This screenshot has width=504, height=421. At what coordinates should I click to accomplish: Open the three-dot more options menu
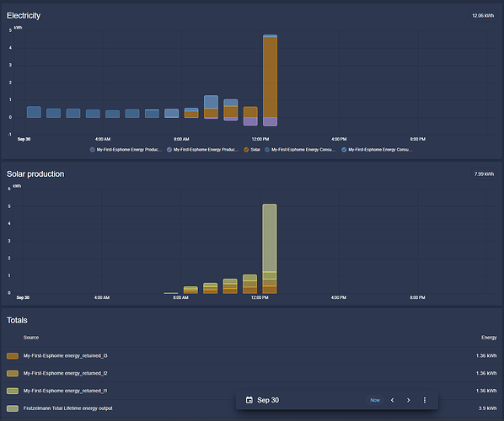(425, 400)
